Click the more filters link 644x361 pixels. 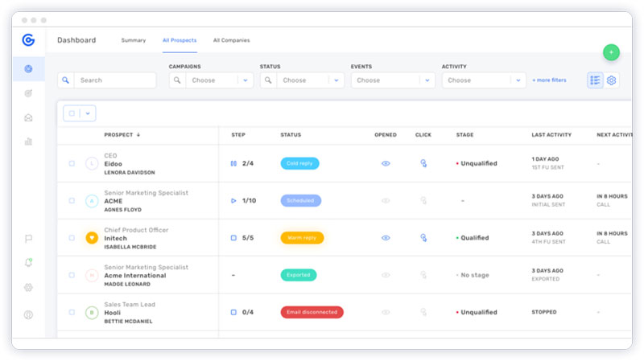549,80
